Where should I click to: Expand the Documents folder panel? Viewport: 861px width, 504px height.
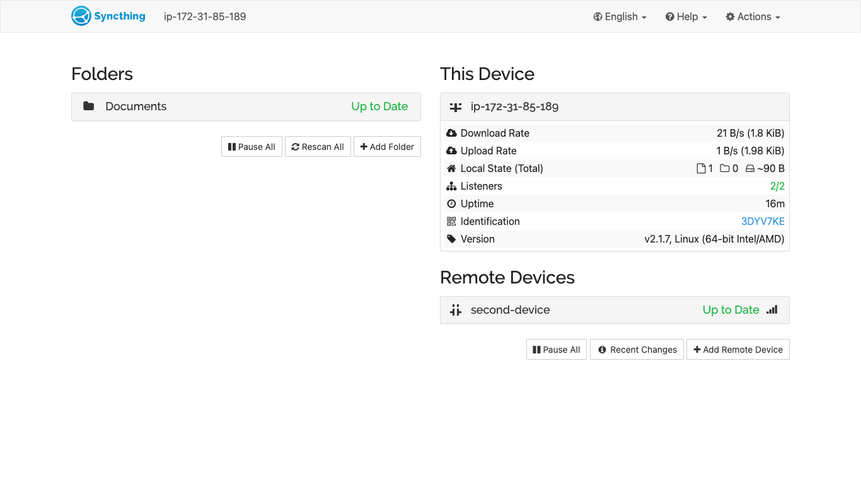[246, 106]
